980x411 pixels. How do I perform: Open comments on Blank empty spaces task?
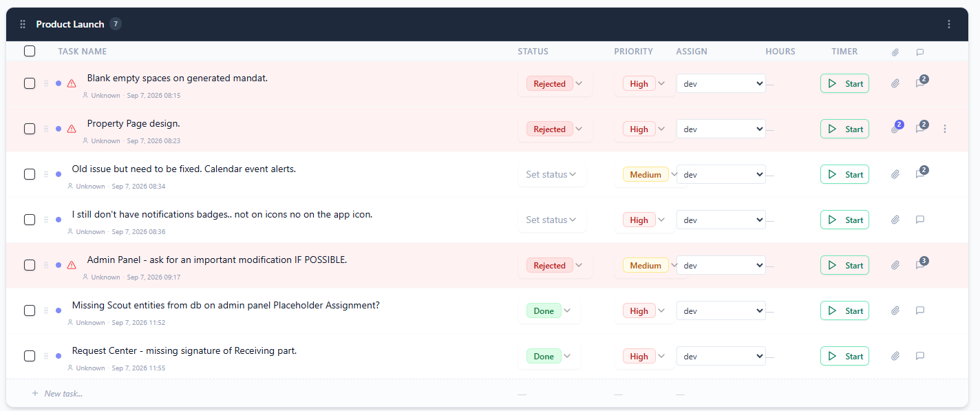920,83
